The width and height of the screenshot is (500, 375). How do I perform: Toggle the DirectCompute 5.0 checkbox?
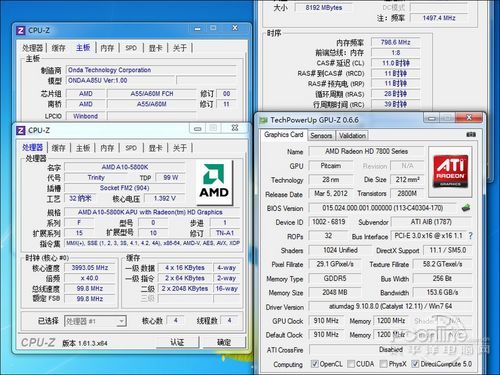tap(415, 364)
